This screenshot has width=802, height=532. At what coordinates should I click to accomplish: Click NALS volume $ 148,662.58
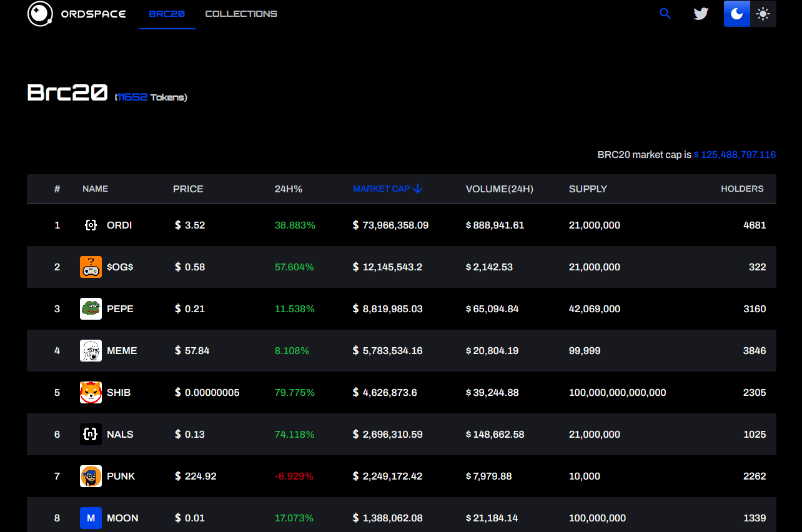pos(495,434)
